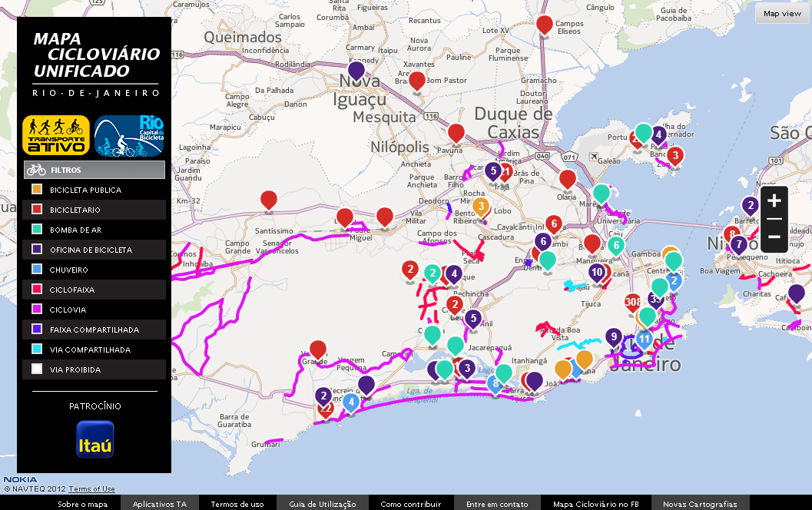Click the "Mapa Cicloviário no FB" link

point(598,503)
